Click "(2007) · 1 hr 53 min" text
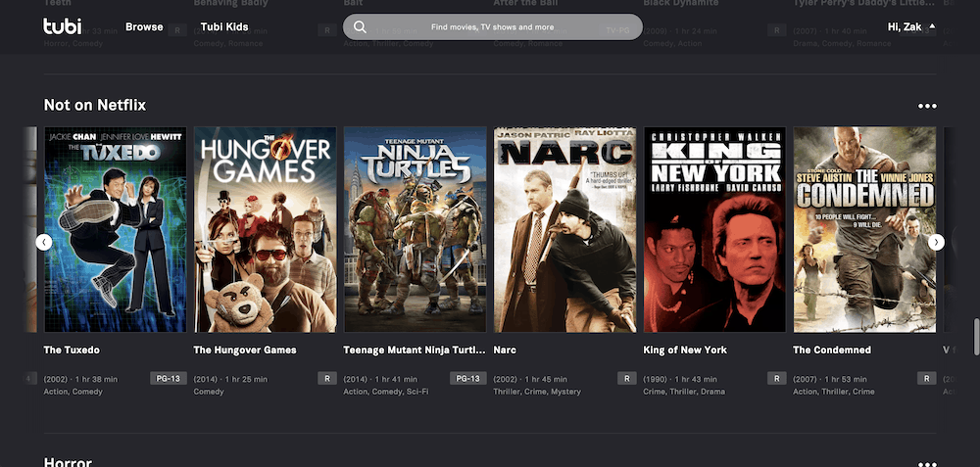 pos(831,379)
